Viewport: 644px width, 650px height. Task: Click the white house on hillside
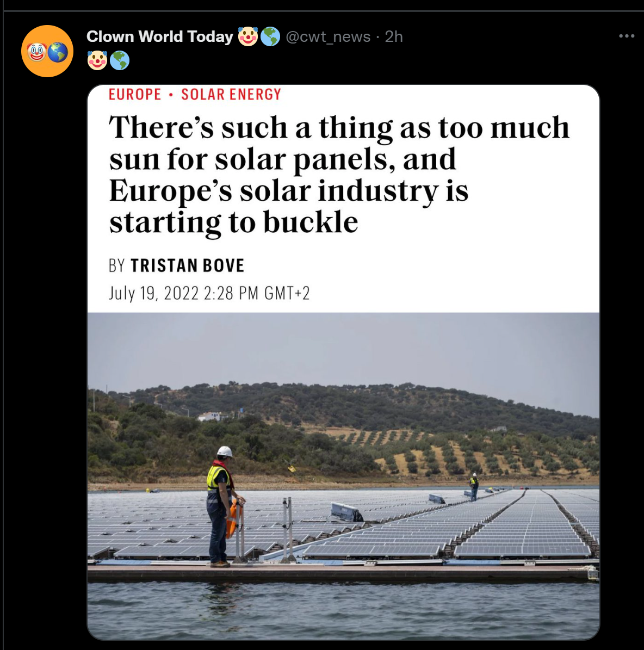[x=209, y=416]
